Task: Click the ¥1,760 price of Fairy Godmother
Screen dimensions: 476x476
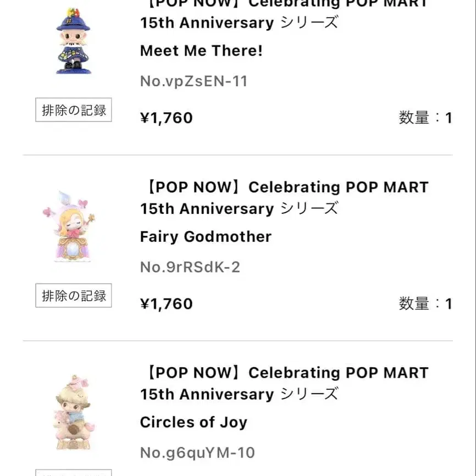Action: pos(166,304)
